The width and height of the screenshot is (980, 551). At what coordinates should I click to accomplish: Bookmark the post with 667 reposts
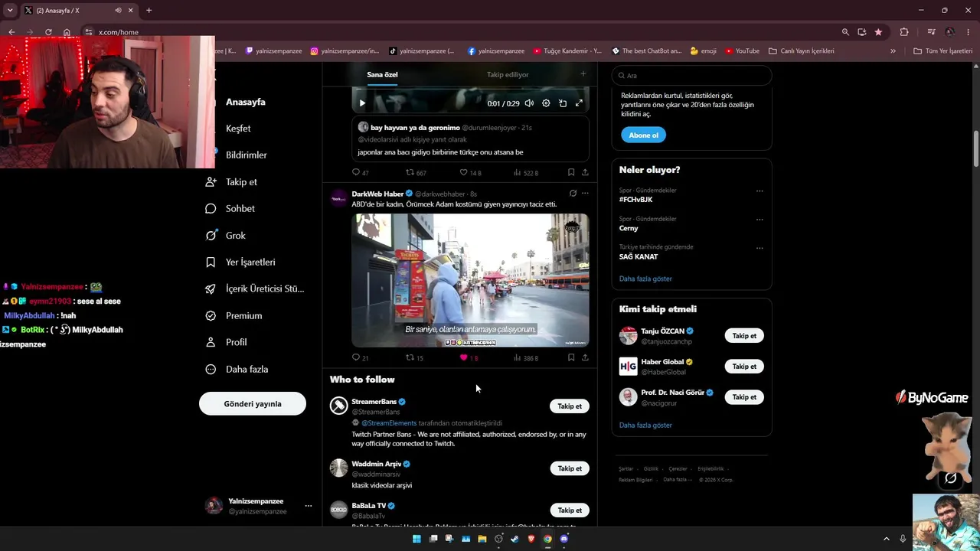[x=571, y=172]
